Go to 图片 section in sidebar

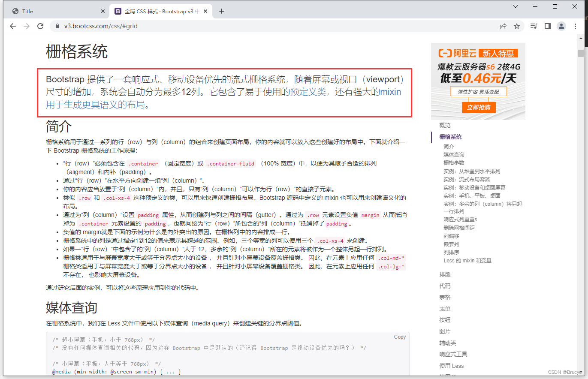coord(445,331)
